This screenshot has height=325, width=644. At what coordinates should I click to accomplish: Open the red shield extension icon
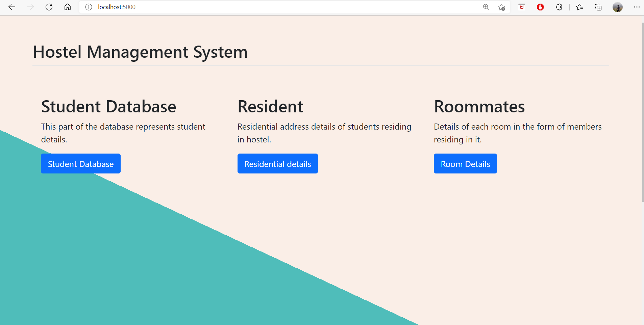[522, 7]
